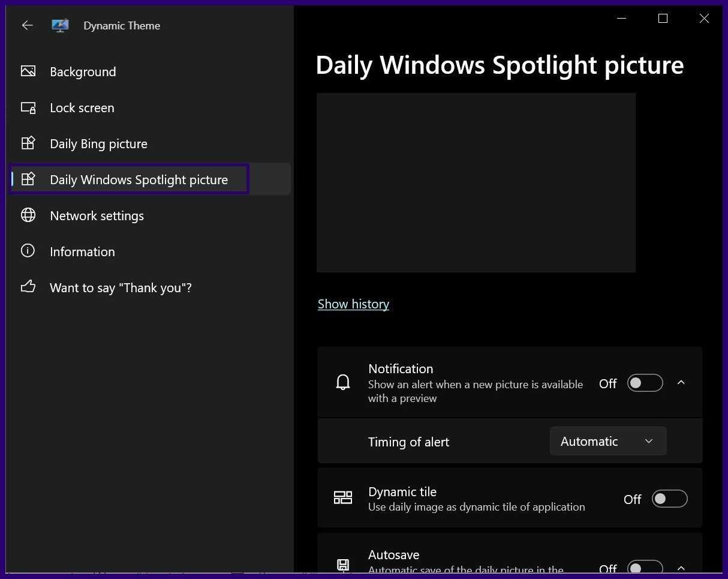Select the Background picture icon

coord(28,71)
